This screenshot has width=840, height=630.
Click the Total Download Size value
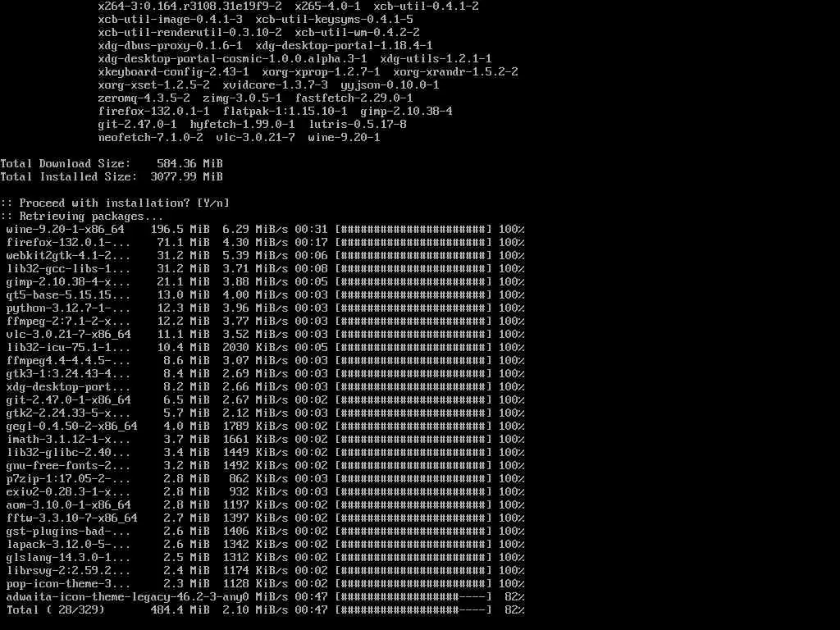click(189, 163)
